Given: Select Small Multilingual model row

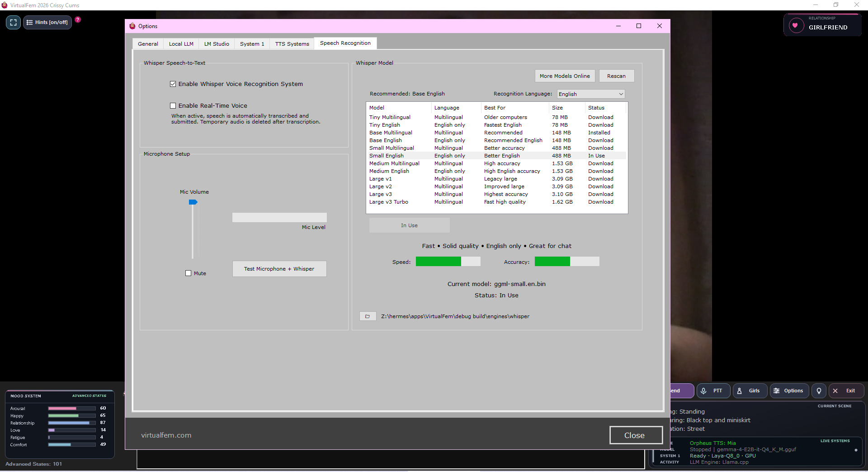Looking at the screenshot, I should (x=496, y=148).
